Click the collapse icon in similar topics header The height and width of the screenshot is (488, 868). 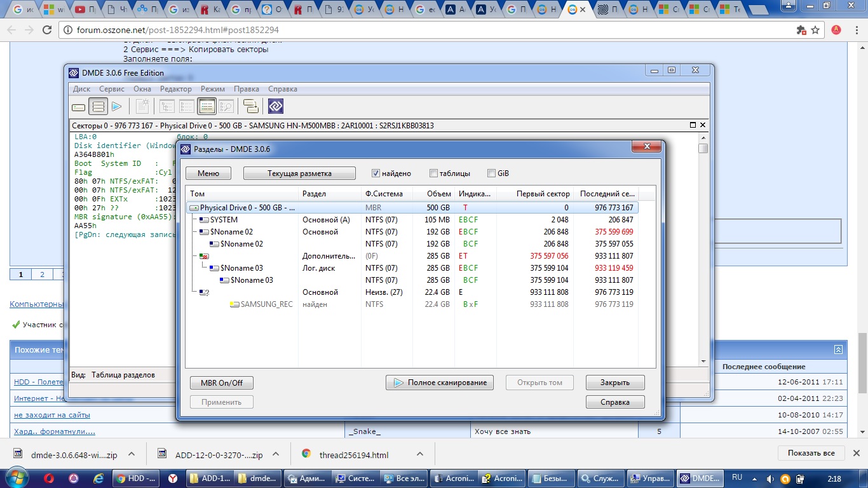pos(838,349)
